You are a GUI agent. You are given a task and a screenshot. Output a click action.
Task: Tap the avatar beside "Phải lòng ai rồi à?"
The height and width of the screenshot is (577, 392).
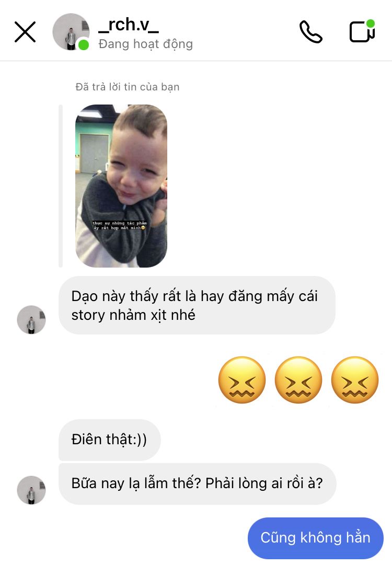pyautogui.click(x=31, y=490)
